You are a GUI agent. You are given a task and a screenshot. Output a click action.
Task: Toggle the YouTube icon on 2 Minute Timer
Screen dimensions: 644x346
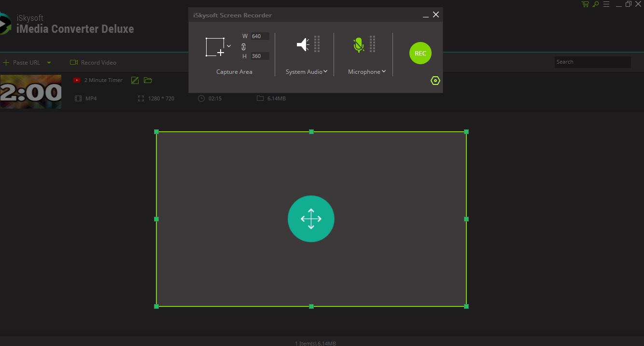76,80
